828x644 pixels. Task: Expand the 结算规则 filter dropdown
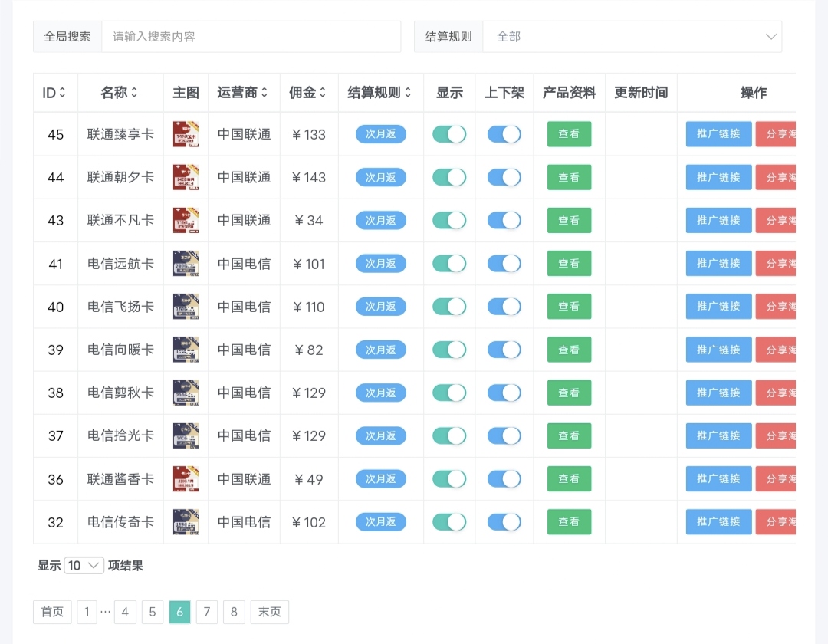click(x=632, y=37)
